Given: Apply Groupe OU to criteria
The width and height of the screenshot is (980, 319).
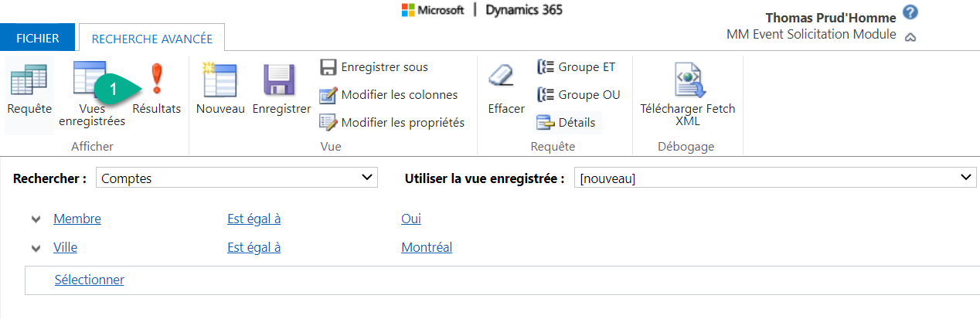Looking at the screenshot, I should [579, 95].
